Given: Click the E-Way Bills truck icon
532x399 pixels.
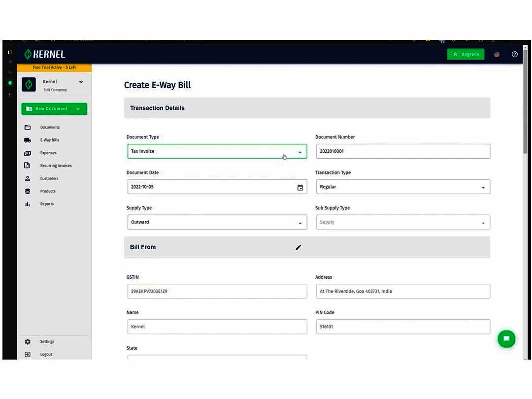Looking at the screenshot, I should coord(28,140).
